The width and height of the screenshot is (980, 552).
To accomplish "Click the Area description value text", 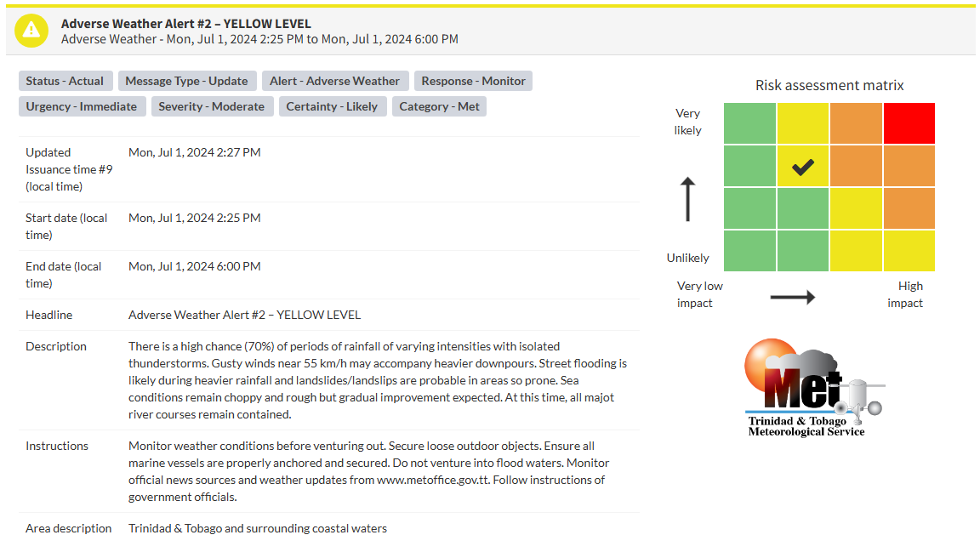I will tap(258, 528).
